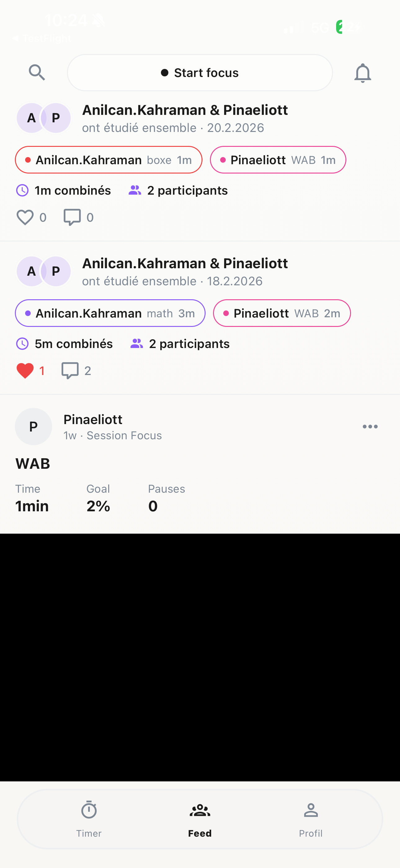Tap the Start focus button
400x868 pixels.
pyautogui.click(x=200, y=73)
